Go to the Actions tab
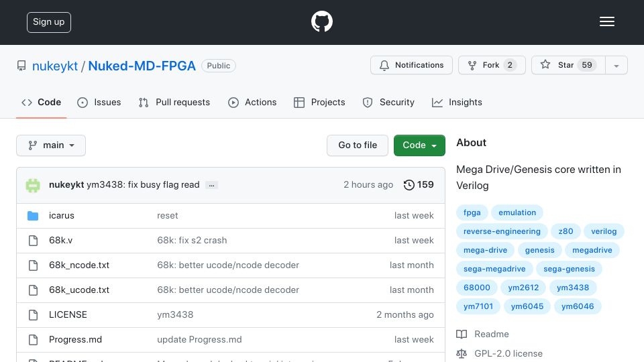Screen dimensions: 644x362 tap(252, 102)
